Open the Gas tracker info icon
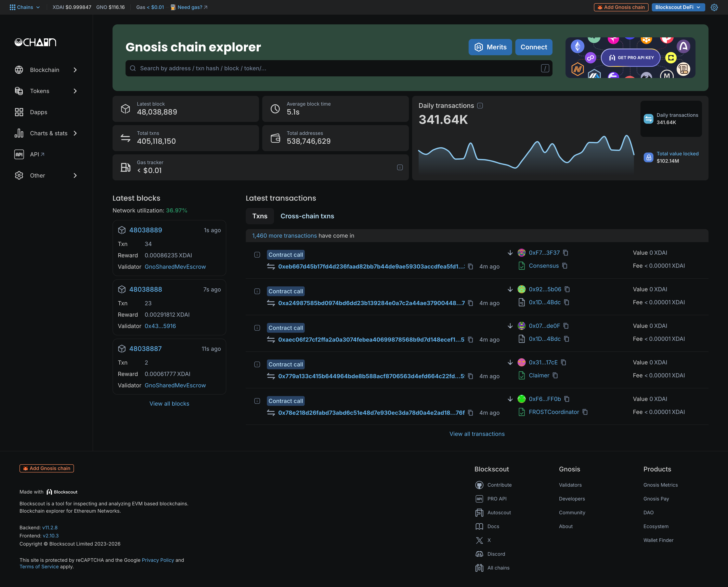Screen dimensions: 728x587 [400, 167]
